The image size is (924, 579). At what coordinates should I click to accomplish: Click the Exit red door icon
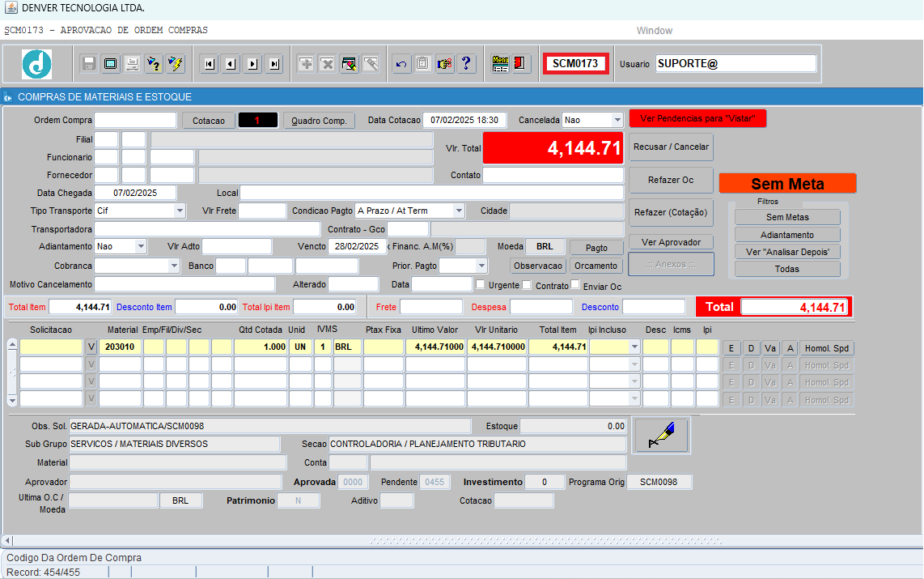click(x=520, y=64)
